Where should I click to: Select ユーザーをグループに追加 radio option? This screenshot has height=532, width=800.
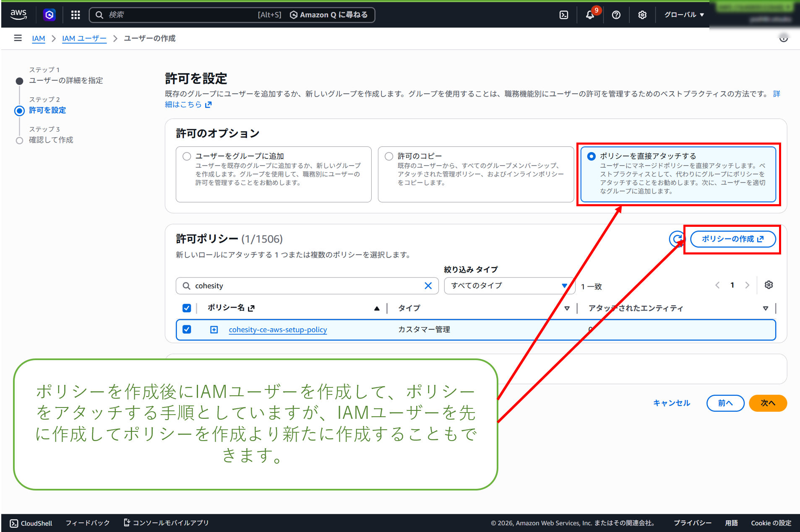pyautogui.click(x=187, y=156)
